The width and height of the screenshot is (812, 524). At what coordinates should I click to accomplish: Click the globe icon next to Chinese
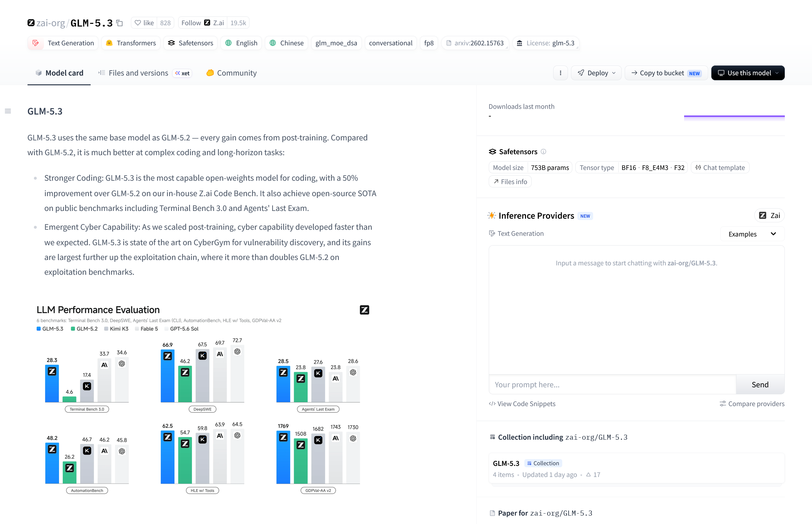[273, 43]
